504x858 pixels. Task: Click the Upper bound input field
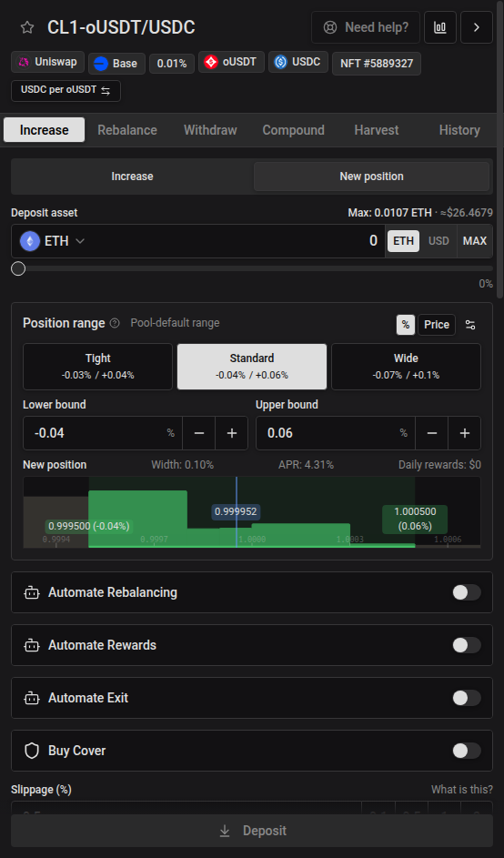click(336, 433)
